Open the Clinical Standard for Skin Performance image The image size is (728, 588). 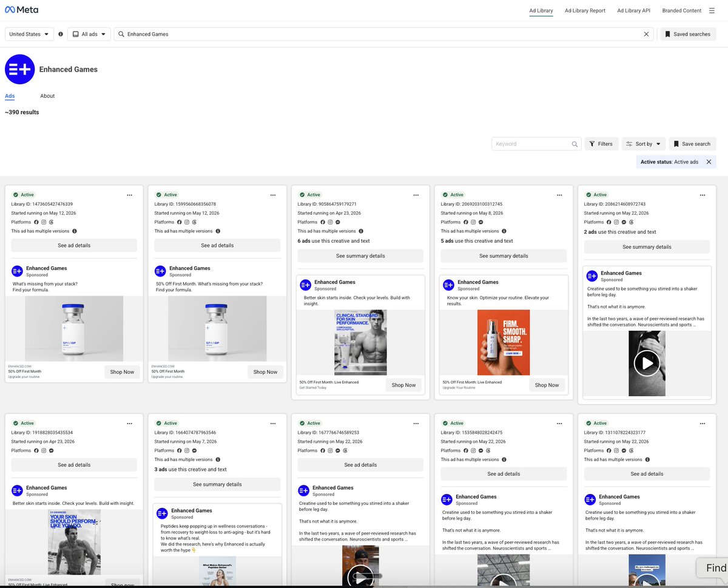pyautogui.click(x=360, y=342)
